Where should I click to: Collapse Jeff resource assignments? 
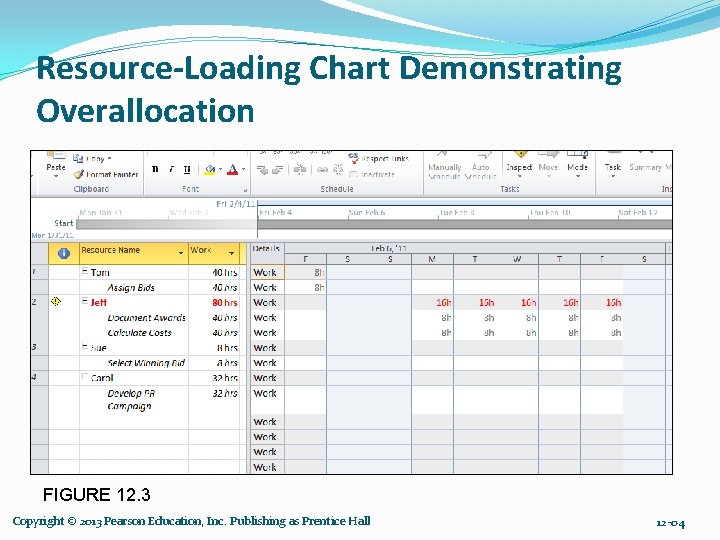click(84, 301)
